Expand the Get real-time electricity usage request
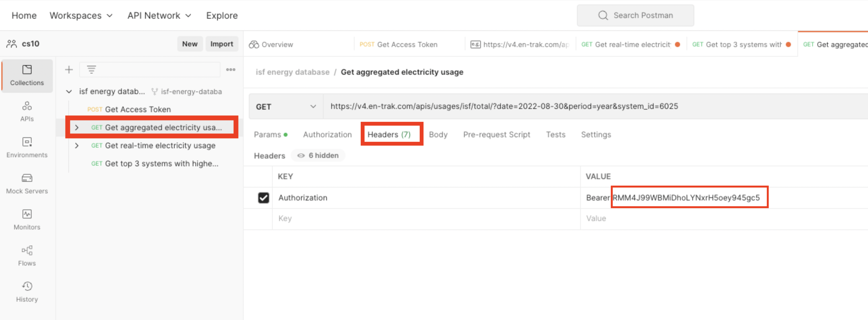The image size is (868, 320). point(77,146)
